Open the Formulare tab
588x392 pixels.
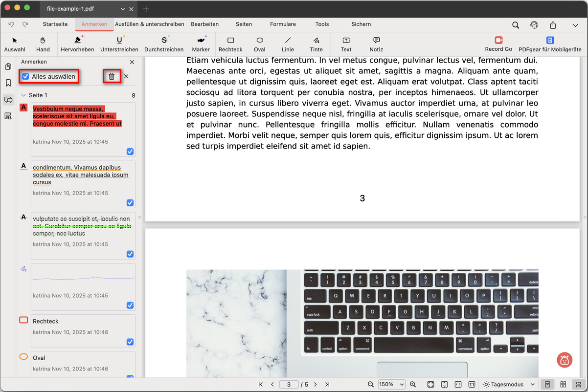[283, 24]
